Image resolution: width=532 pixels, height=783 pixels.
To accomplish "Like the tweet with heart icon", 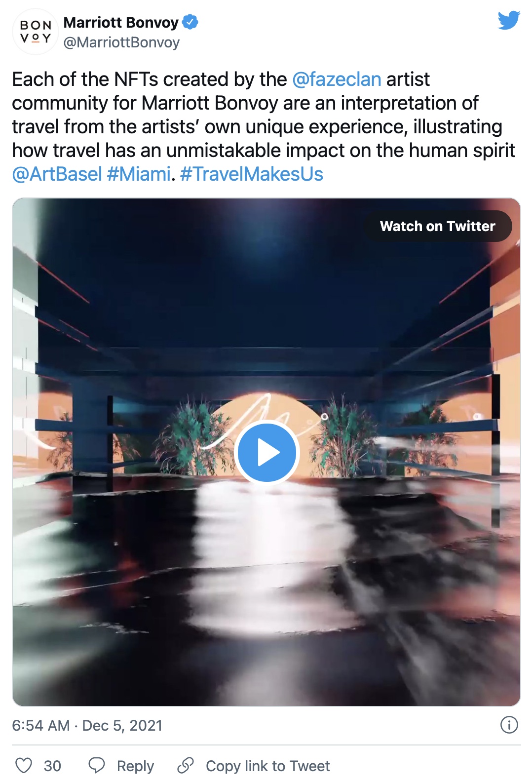I will coord(24,765).
